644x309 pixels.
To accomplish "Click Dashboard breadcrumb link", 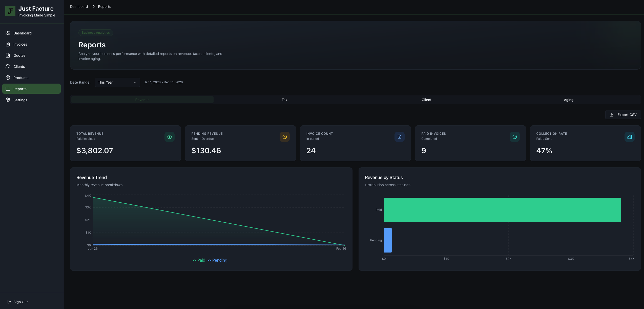I will click(79, 7).
